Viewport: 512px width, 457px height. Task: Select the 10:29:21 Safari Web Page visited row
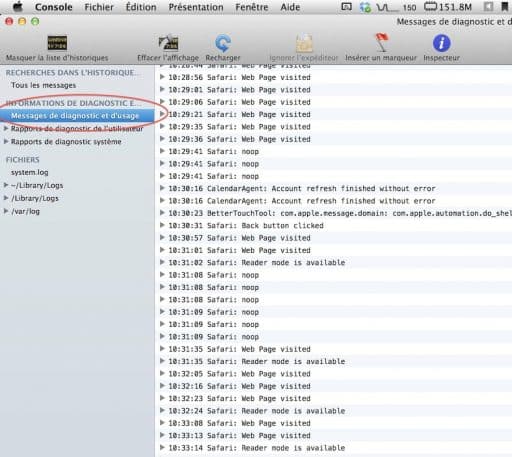point(333,114)
